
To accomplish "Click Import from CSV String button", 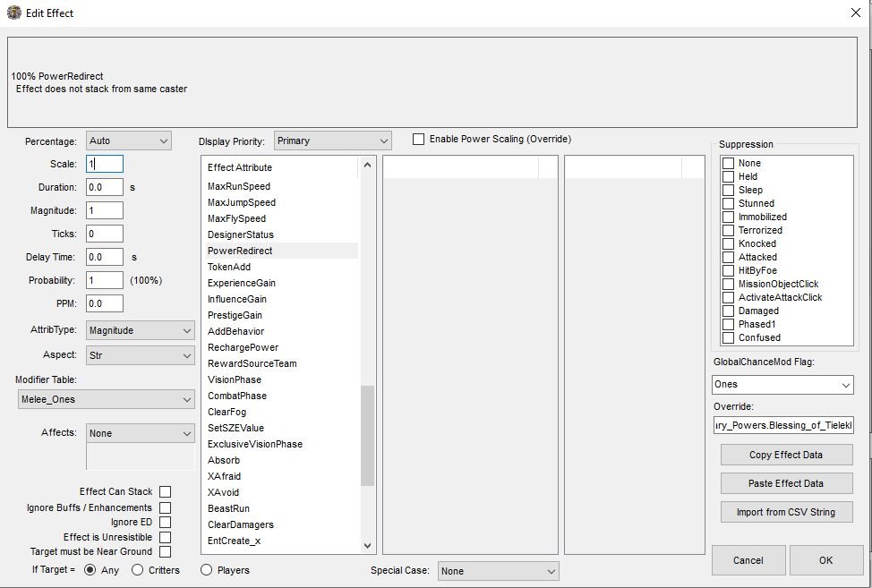I will click(x=785, y=512).
